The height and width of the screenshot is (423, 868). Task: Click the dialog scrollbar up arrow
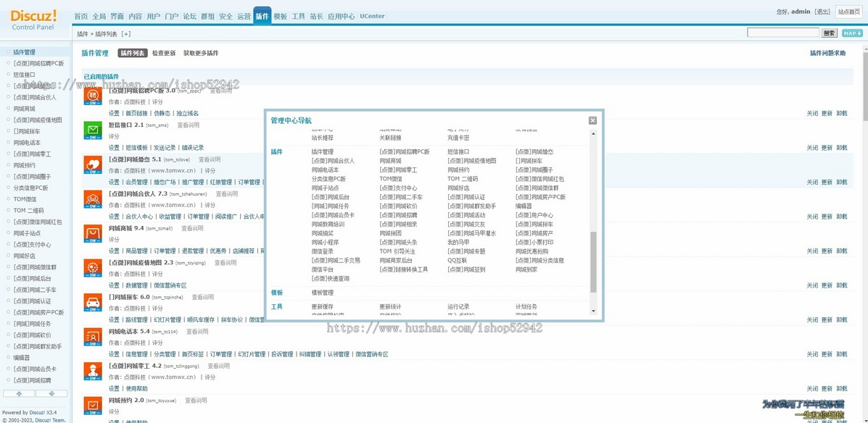point(593,135)
